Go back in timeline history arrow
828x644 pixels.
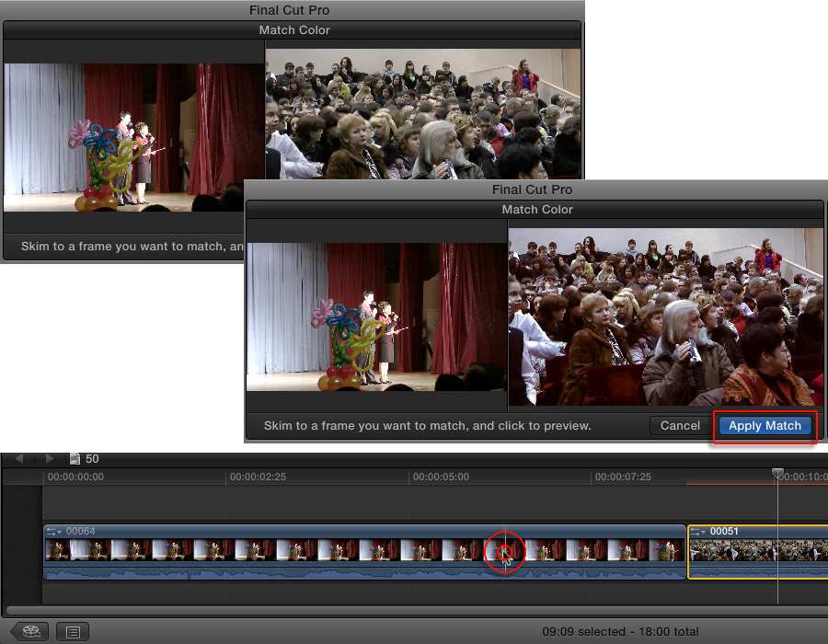[19, 459]
